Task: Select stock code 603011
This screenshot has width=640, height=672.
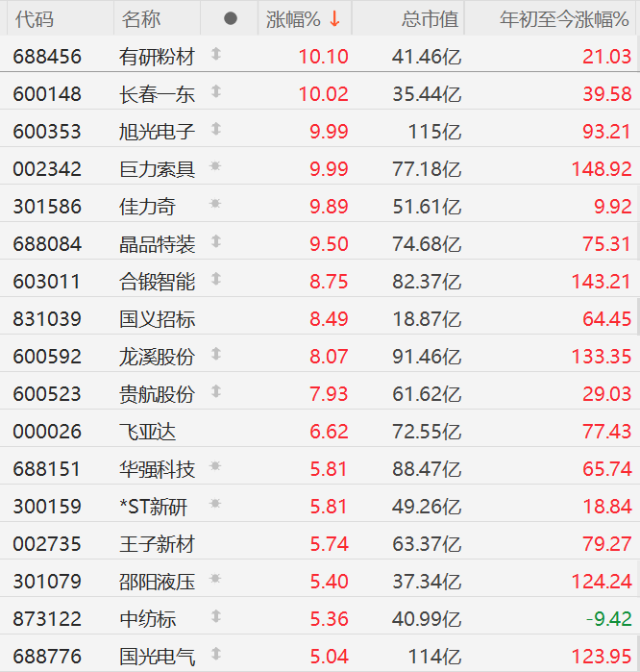Action: [x=46, y=282]
